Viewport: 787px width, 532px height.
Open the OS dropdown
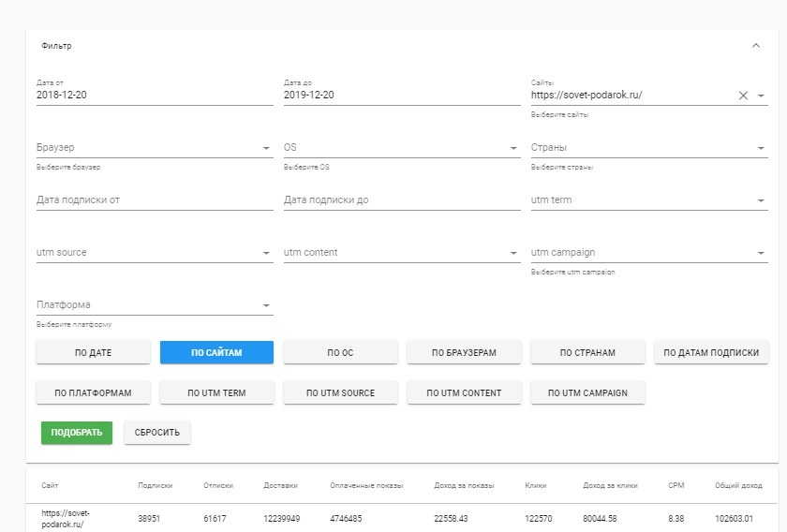[x=513, y=148]
